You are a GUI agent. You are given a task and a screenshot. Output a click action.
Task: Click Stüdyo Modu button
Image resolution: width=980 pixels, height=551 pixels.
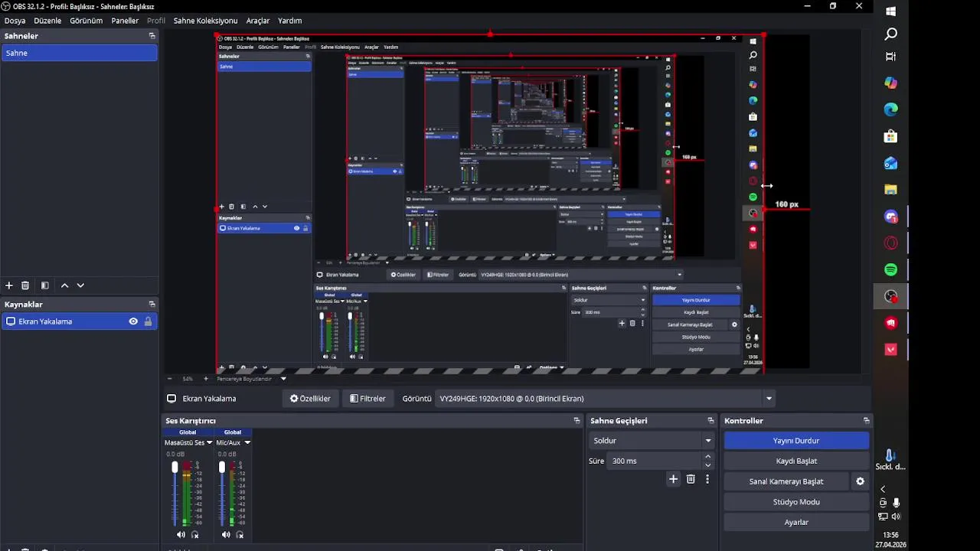pyautogui.click(x=796, y=502)
